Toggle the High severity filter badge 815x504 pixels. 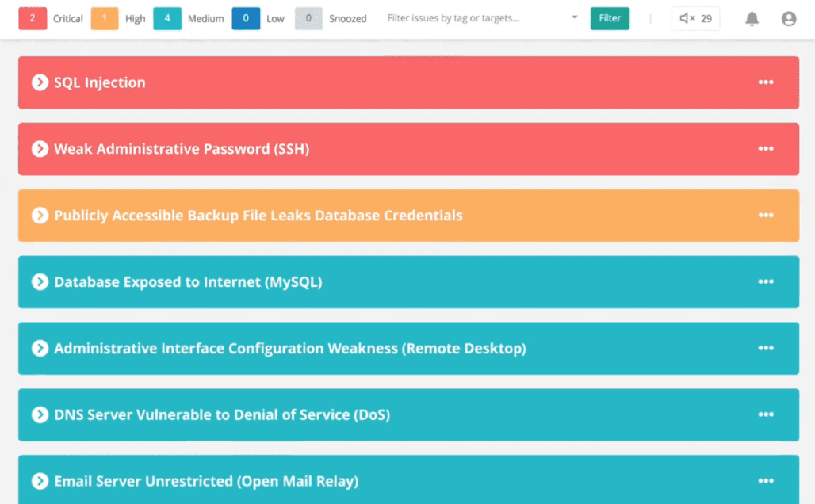tap(105, 18)
